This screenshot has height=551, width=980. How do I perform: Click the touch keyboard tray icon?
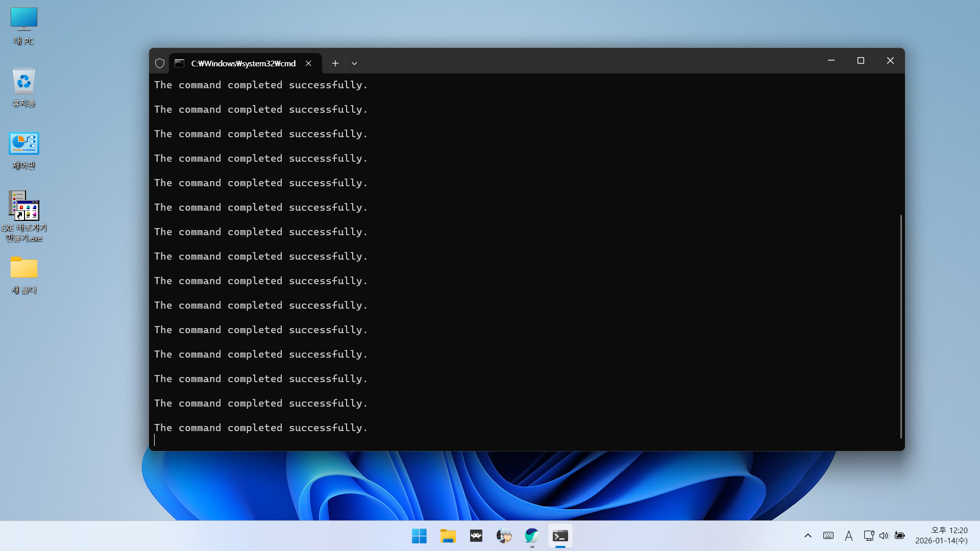828,536
